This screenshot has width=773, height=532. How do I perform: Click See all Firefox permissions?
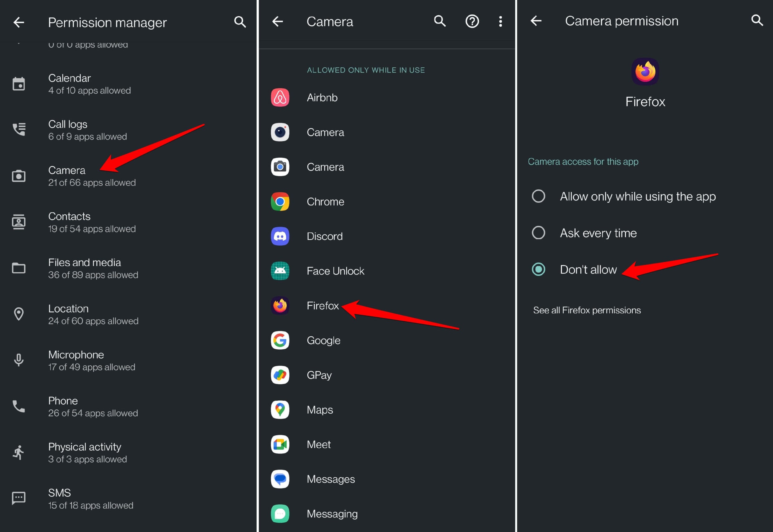click(587, 310)
